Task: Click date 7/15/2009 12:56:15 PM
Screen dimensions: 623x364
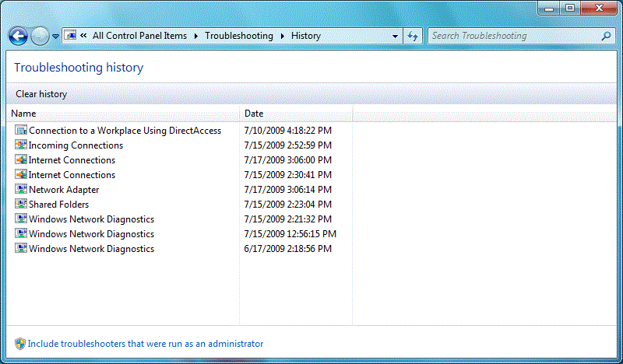Action: 290,234
